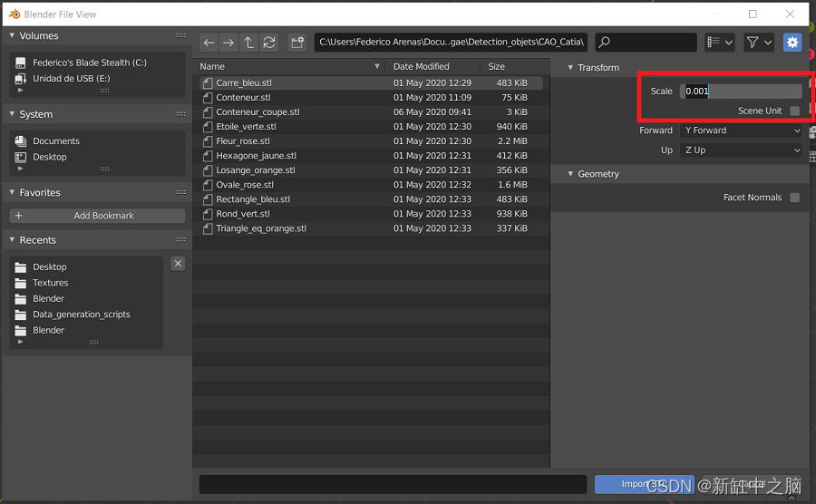The image size is (816, 504).
Task: Collapse the System panel
Action: tap(12, 114)
